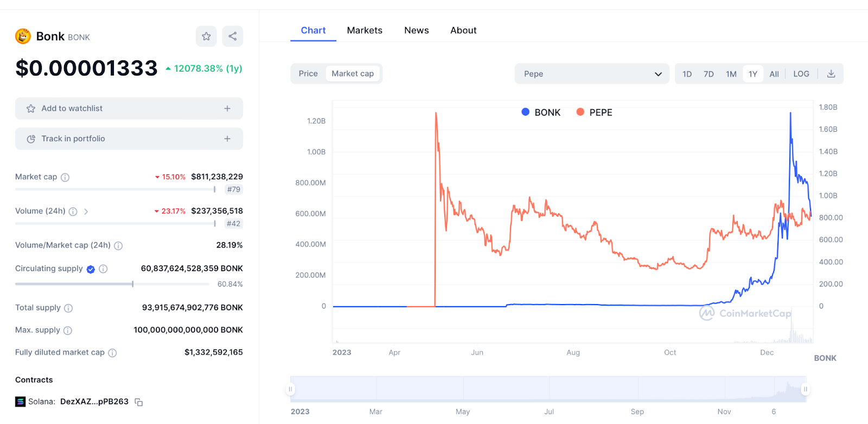The height and width of the screenshot is (424, 868).
Task: Toggle the LOG scale option
Action: pos(801,74)
